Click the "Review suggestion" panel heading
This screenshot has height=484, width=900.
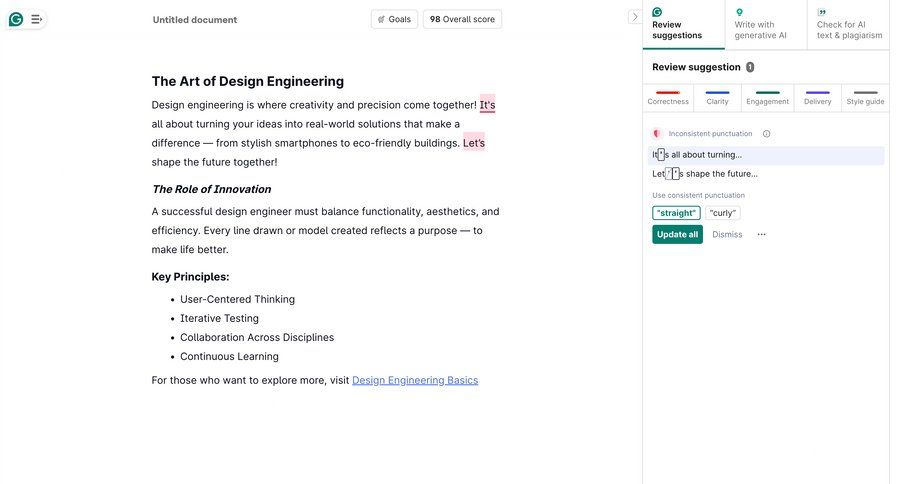[696, 67]
